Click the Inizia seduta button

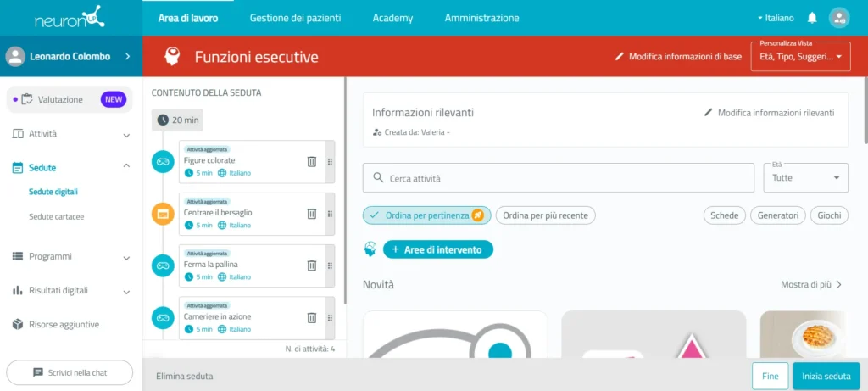point(826,376)
